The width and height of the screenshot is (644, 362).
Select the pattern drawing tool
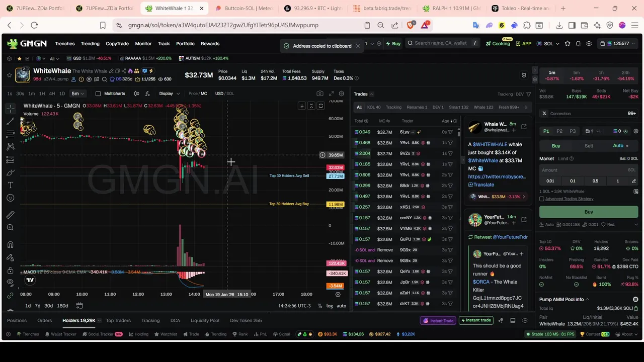coord(10,146)
